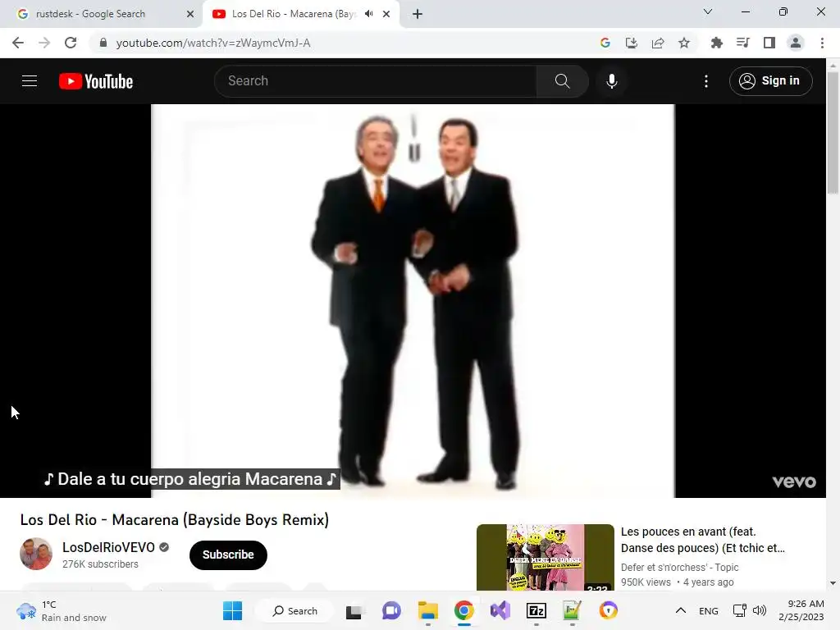The image size is (840, 630).
Task: Open the Windows Start menu
Action: [232, 610]
